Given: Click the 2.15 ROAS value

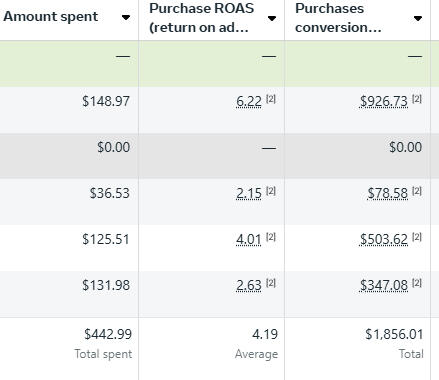Looking at the screenshot, I should coord(249,193).
